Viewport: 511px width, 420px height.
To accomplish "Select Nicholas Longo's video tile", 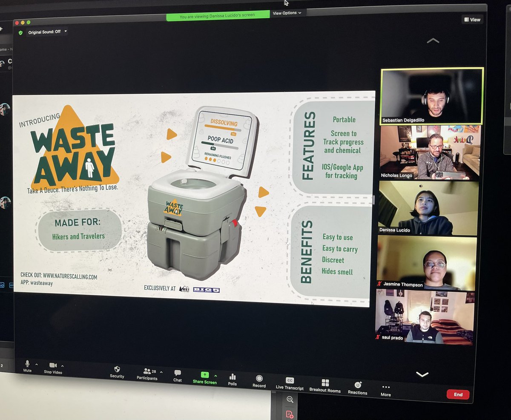I will click(x=430, y=152).
